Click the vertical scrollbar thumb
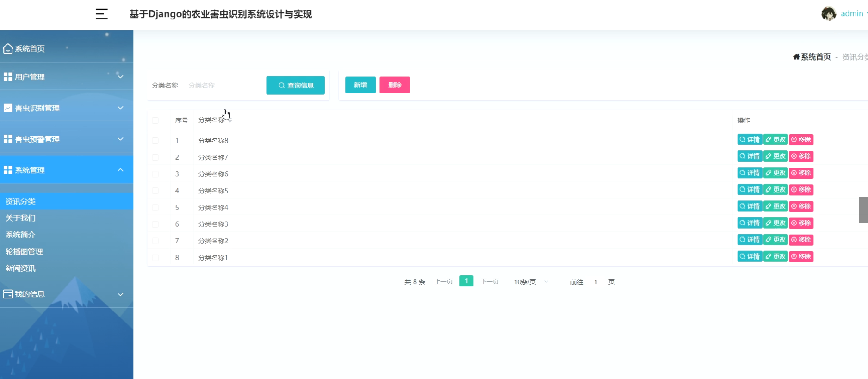Viewport: 868px width, 379px height. 863,210
